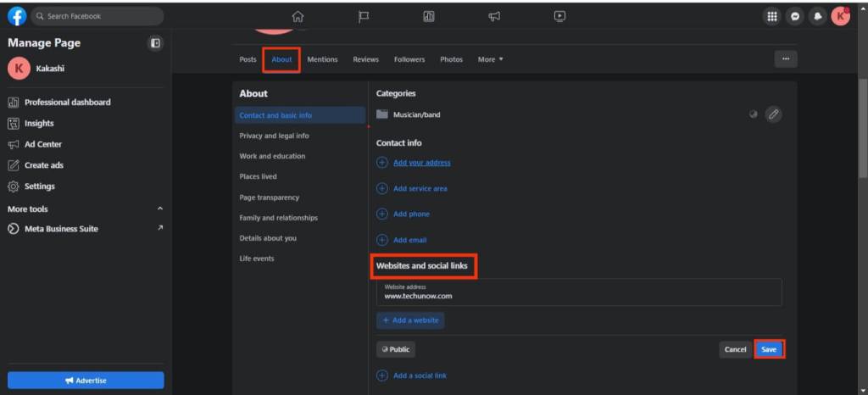Image resolution: width=868 pixels, height=395 pixels.
Task: Open account profile avatar in top bar
Action: (840, 17)
